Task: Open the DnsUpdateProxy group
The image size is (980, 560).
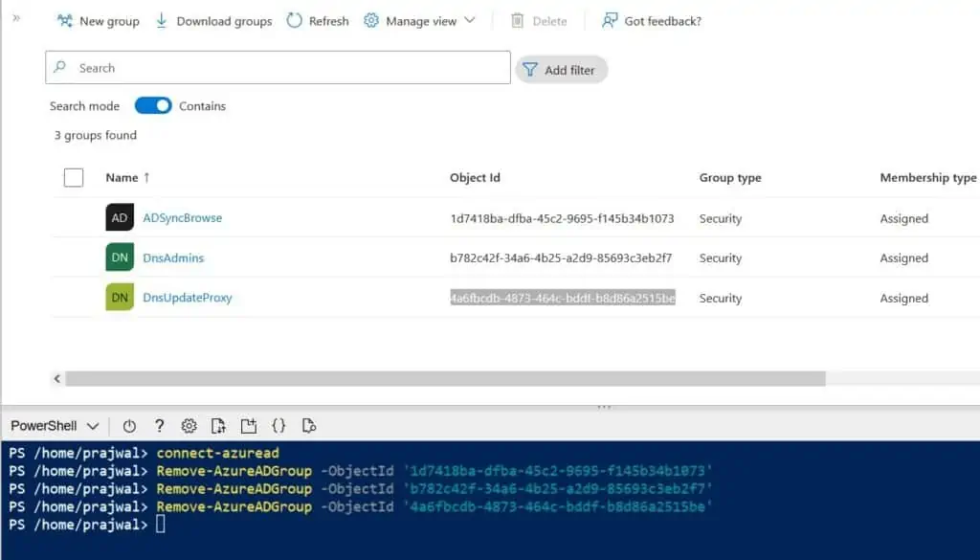Action: pos(188,298)
